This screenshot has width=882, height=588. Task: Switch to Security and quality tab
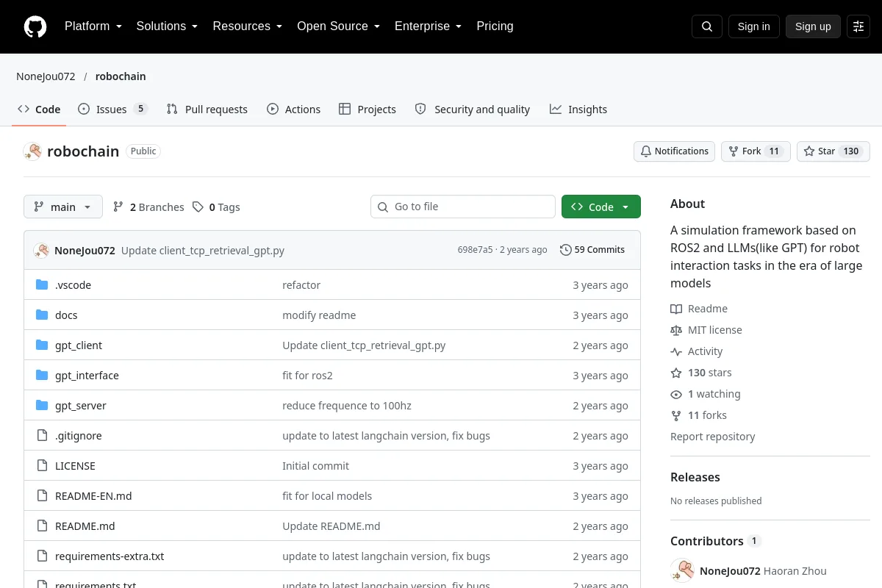coord(473,110)
